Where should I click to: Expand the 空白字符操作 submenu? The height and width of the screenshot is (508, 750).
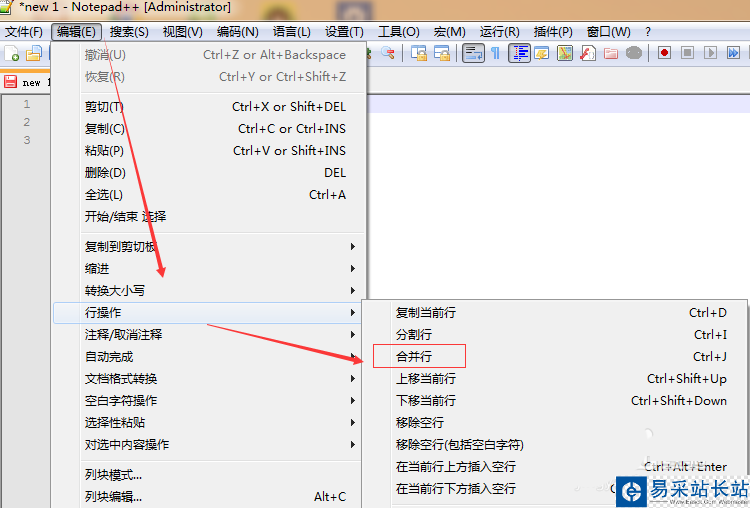coord(209,400)
